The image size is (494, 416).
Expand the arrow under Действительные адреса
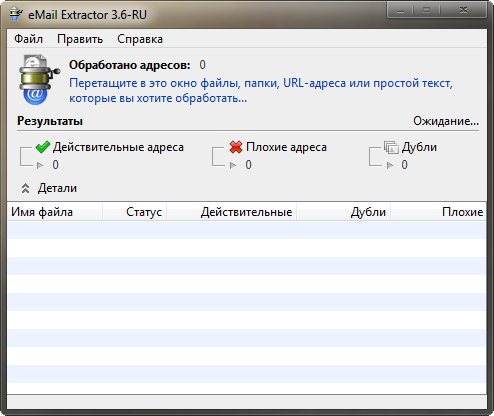[x=40, y=165]
